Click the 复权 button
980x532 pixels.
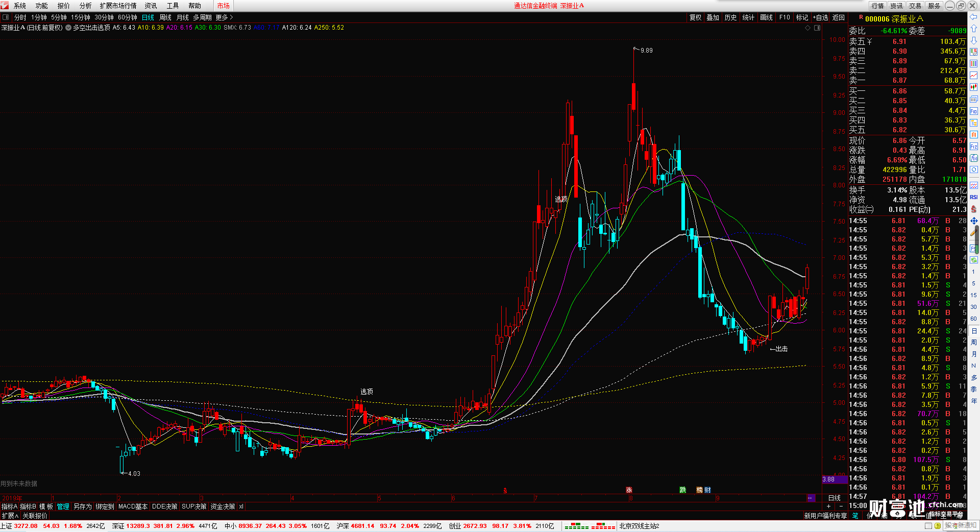[x=696, y=17]
